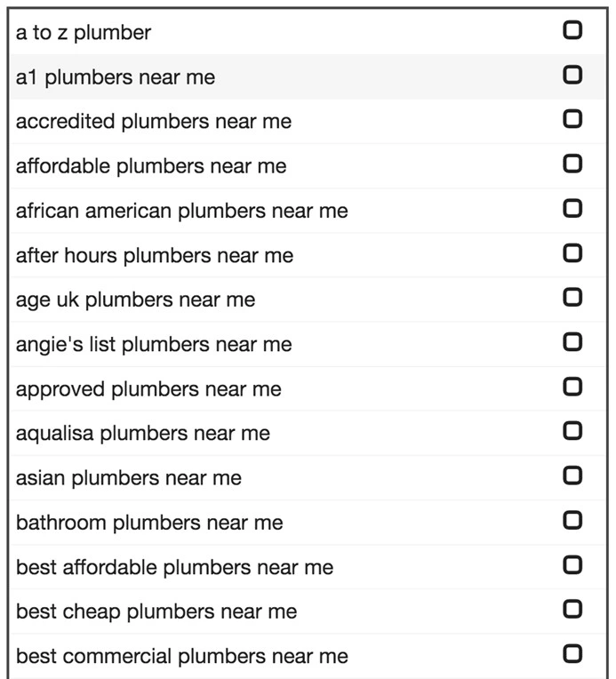The width and height of the screenshot is (616, 679).
Task: Click the 'approved plumbers near me' keyword text
Action: tap(148, 389)
